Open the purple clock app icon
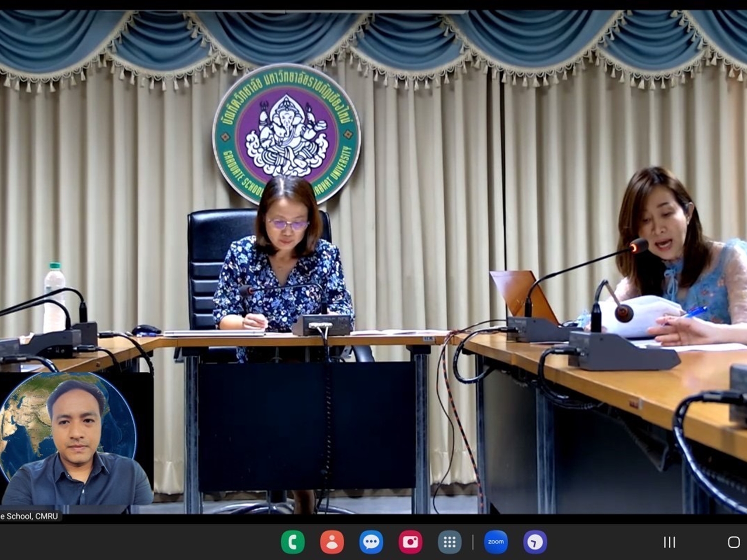 [535, 542]
